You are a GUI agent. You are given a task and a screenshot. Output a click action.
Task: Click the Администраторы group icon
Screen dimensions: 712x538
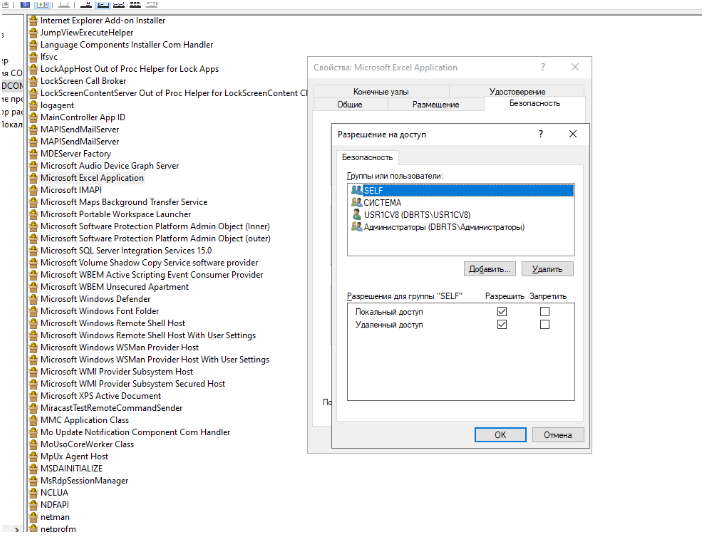(x=357, y=227)
